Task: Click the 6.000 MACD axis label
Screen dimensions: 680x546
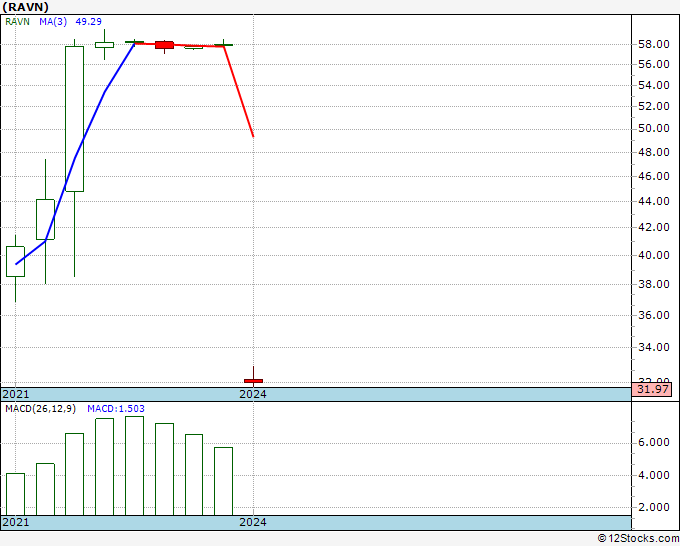Action: click(654, 442)
